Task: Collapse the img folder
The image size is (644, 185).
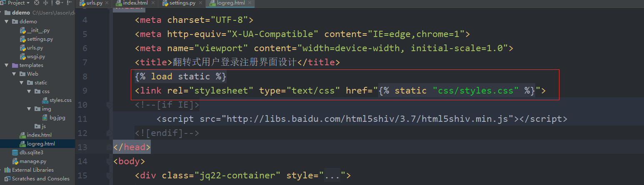Action: tap(29, 109)
